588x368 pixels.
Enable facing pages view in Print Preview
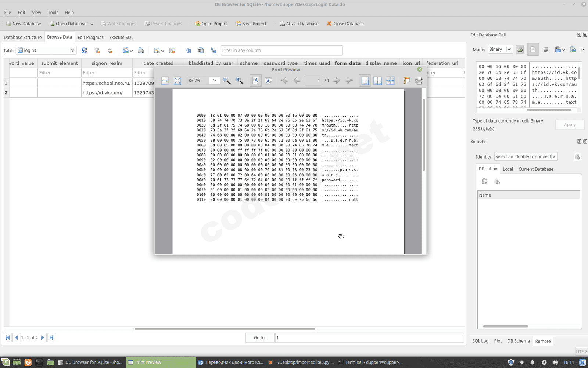[377, 81]
